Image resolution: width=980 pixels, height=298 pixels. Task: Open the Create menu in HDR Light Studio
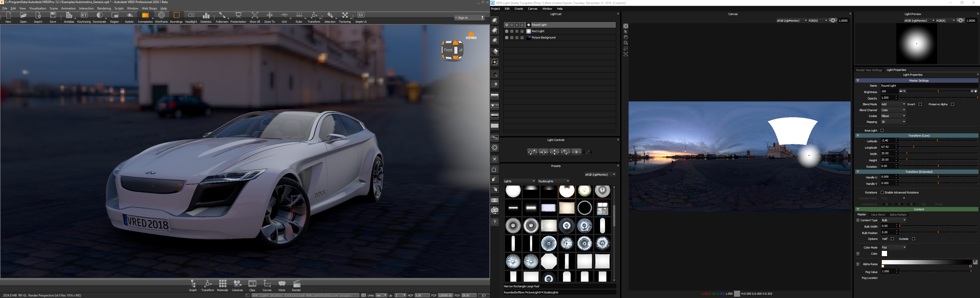519,9
